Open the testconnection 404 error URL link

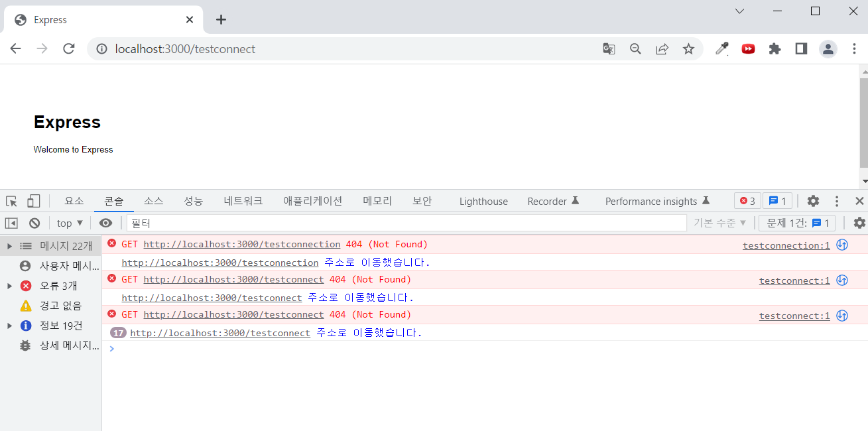(x=242, y=244)
